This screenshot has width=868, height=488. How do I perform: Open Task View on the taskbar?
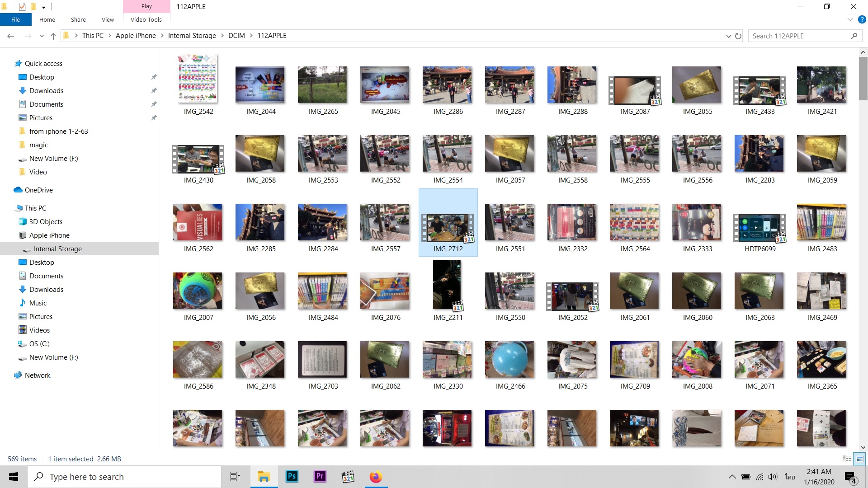[235, 476]
